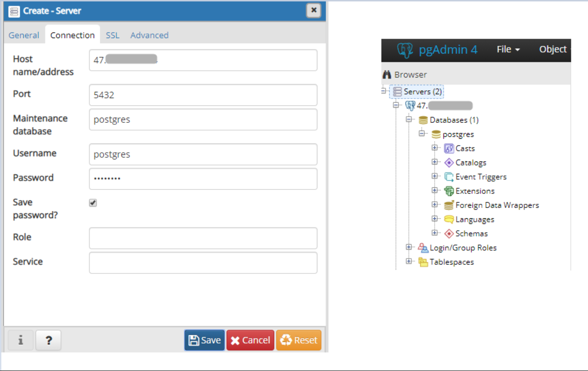The width and height of the screenshot is (588, 371).
Task: Click the Create - Server title icon
Action: (x=14, y=11)
